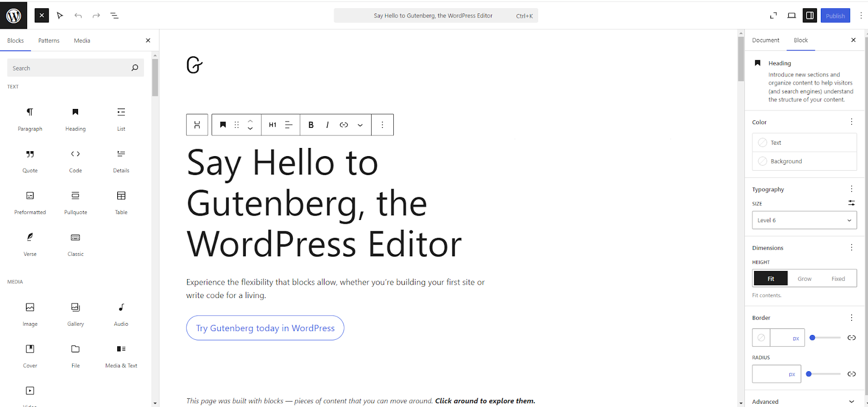Insert a Code block
This screenshot has height=407, width=868.
tap(75, 160)
